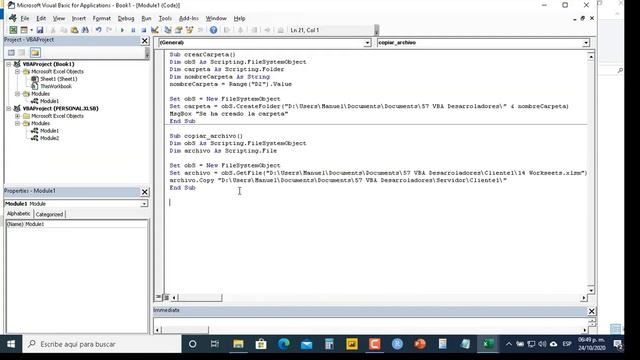Open the (General) object dropdown
Viewport: 640px width, 360px height.
pos(367,43)
